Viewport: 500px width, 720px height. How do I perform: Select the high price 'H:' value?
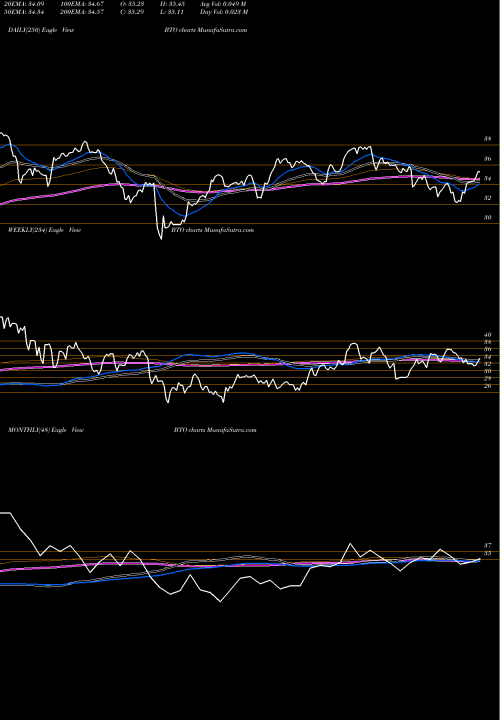(171, 4)
